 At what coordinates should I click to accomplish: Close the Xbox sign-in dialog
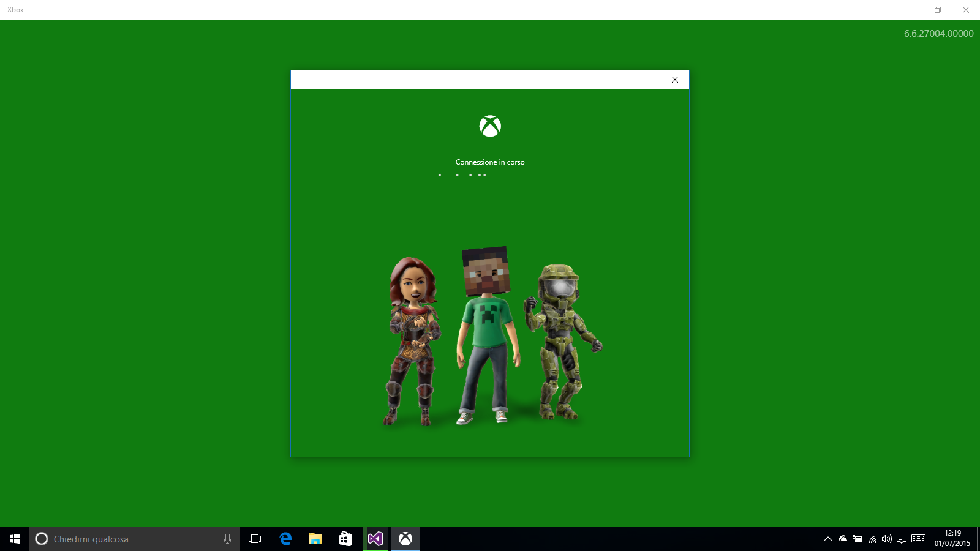pyautogui.click(x=674, y=80)
